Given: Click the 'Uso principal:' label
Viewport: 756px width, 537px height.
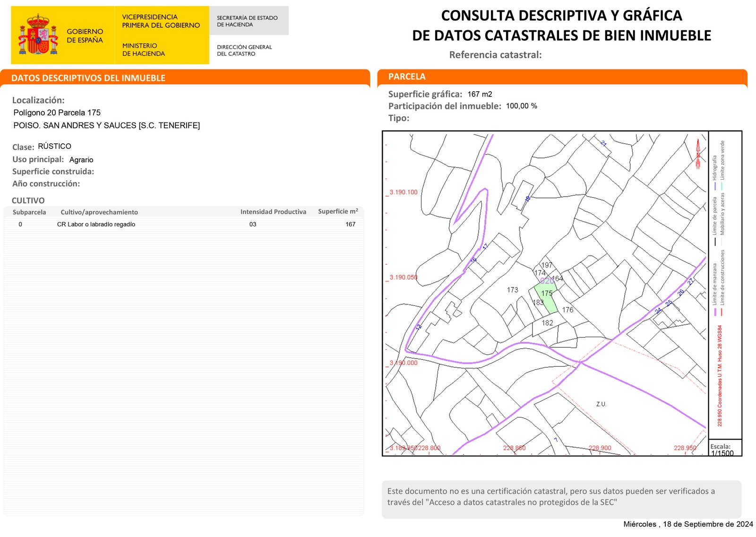Looking at the screenshot, I should click(38, 159).
